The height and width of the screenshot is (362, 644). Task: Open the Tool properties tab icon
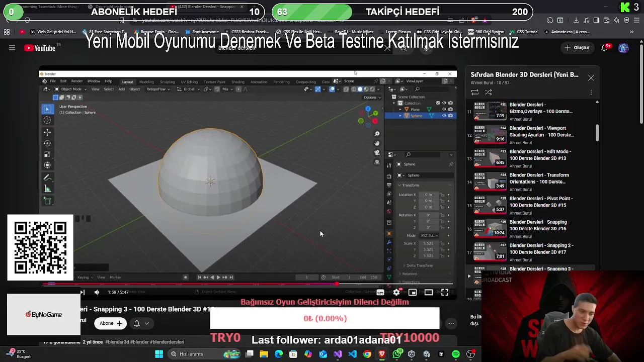[x=389, y=165]
